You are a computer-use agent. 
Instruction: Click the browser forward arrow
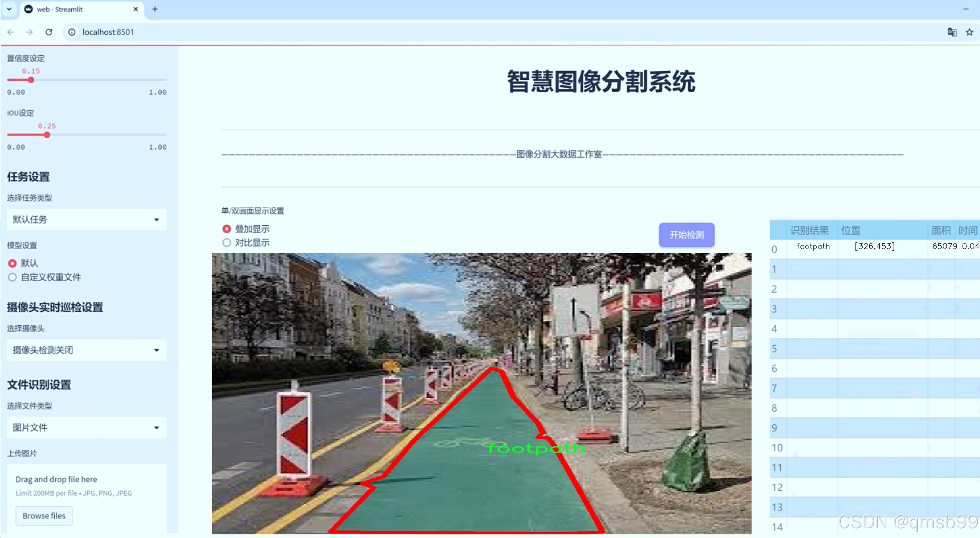coord(29,32)
